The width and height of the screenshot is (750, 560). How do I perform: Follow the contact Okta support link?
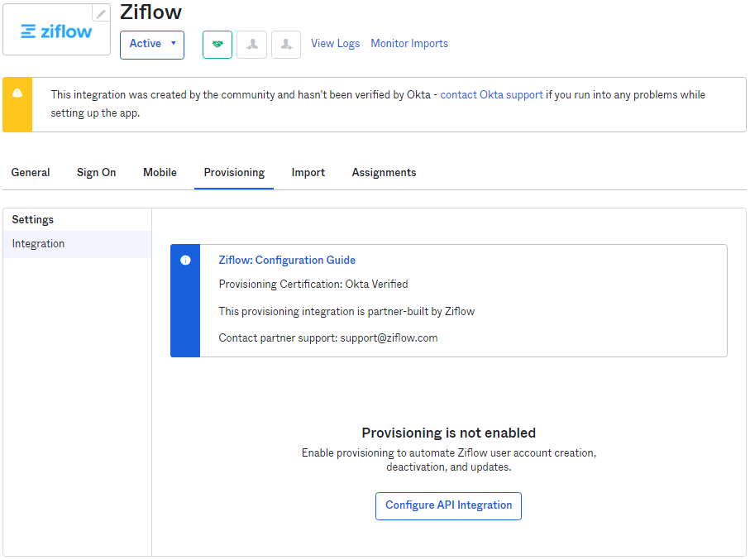pyautogui.click(x=491, y=95)
